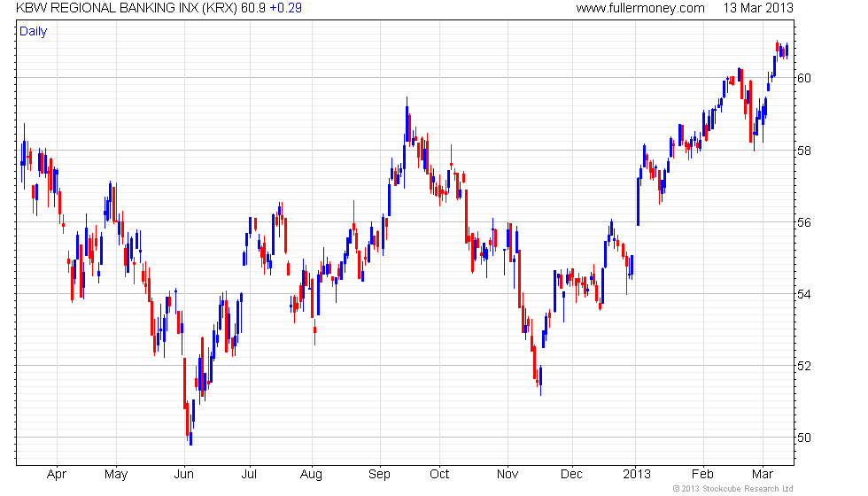Select the 2013 year marker on the time axis
868x496 pixels.
pyautogui.click(x=636, y=474)
